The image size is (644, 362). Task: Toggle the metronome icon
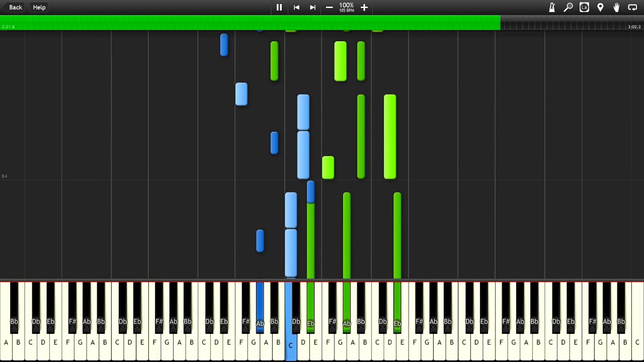point(552,7)
